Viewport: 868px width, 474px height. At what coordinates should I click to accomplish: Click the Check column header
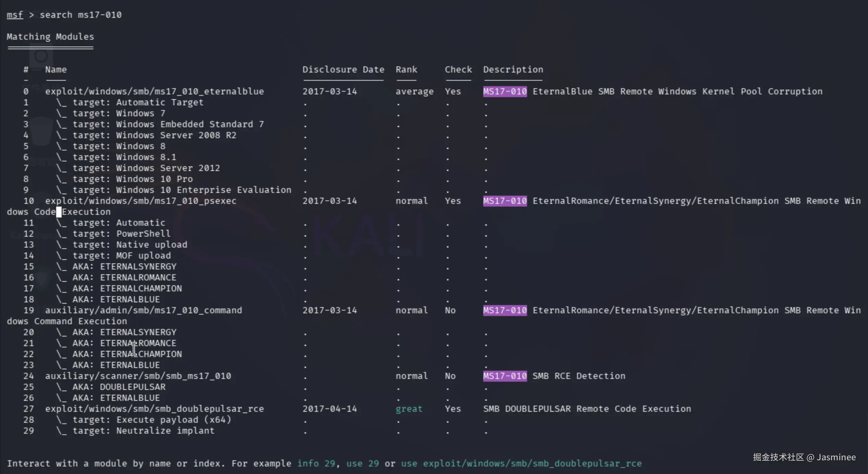coord(458,69)
